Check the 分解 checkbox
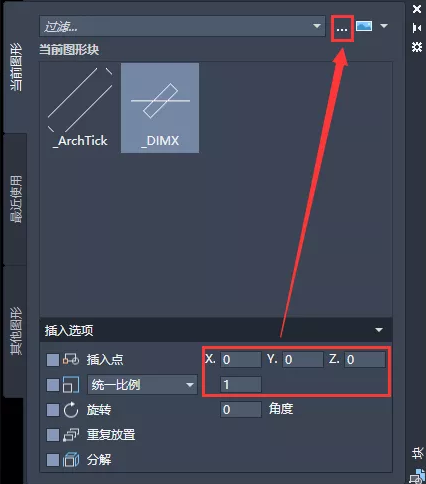 [53, 460]
